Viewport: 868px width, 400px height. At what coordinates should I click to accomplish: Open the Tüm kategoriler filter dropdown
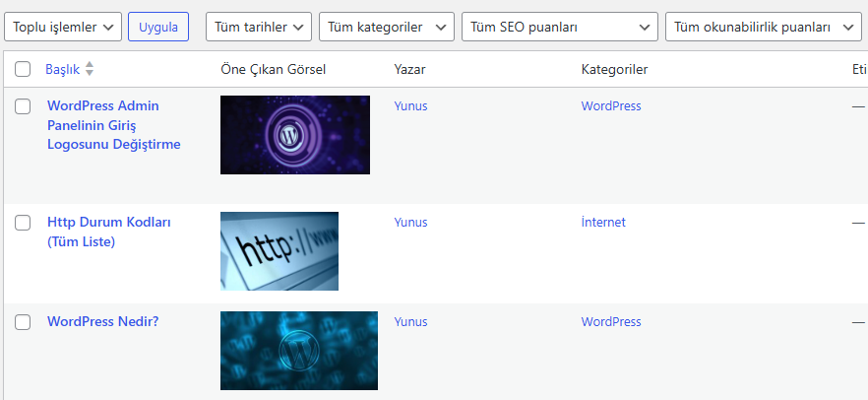pyautogui.click(x=387, y=27)
